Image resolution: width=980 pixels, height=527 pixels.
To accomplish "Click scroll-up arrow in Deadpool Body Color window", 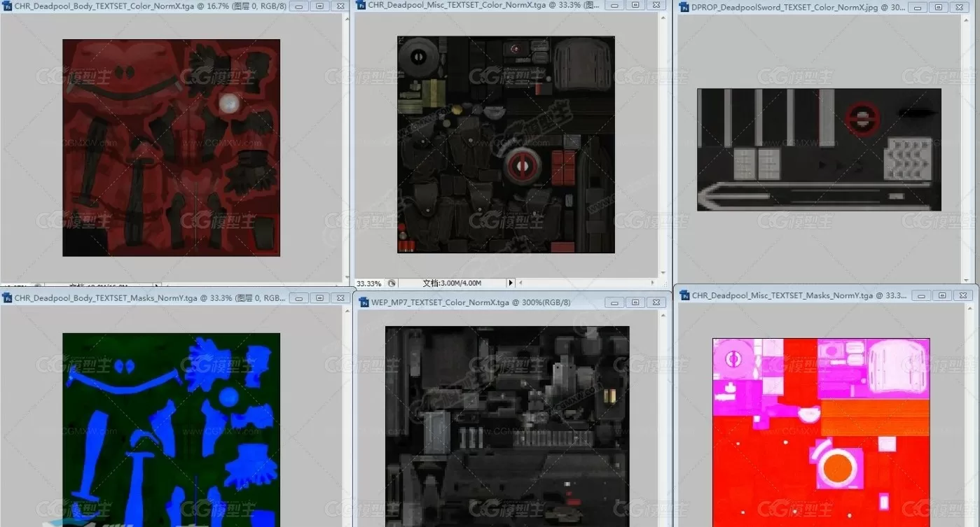I will coord(346,17).
